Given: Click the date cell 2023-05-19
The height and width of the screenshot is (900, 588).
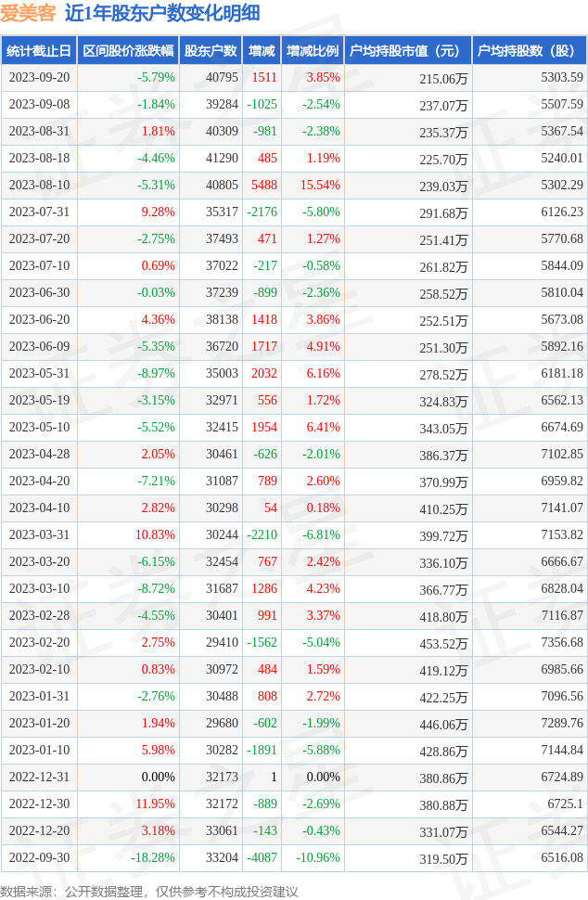Looking at the screenshot, I should pos(39,400).
